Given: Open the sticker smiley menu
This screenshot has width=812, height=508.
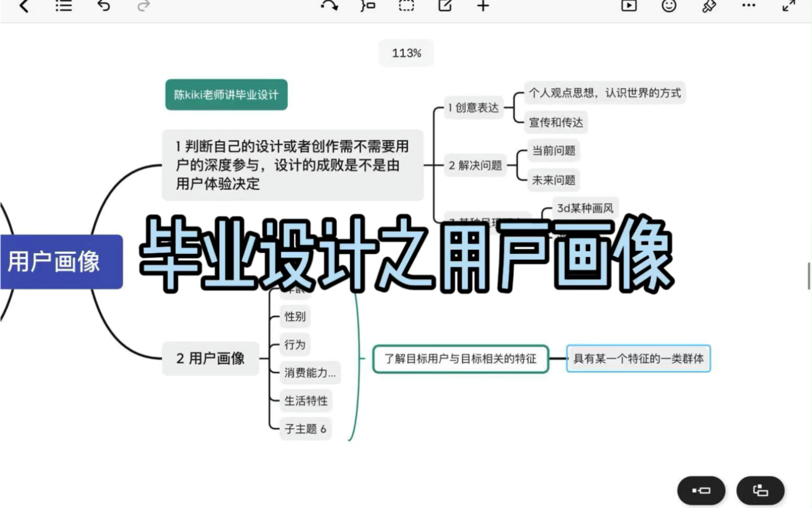Looking at the screenshot, I should (669, 6).
